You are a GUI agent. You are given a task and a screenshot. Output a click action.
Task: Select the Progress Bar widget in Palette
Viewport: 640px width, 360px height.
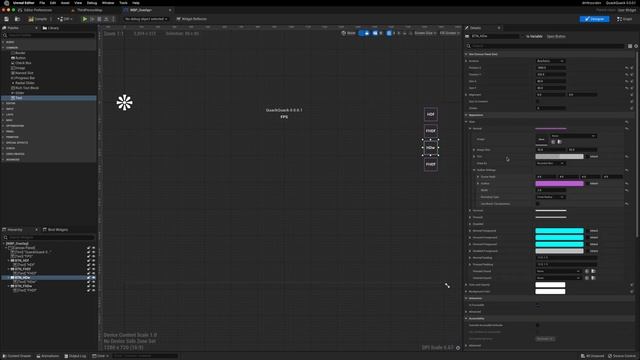click(23, 78)
